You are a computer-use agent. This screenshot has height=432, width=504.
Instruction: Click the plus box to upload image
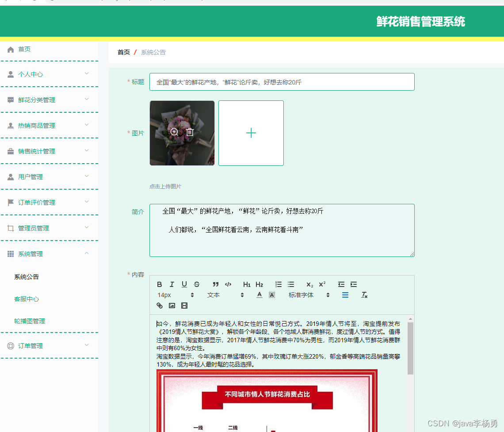pyautogui.click(x=251, y=133)
